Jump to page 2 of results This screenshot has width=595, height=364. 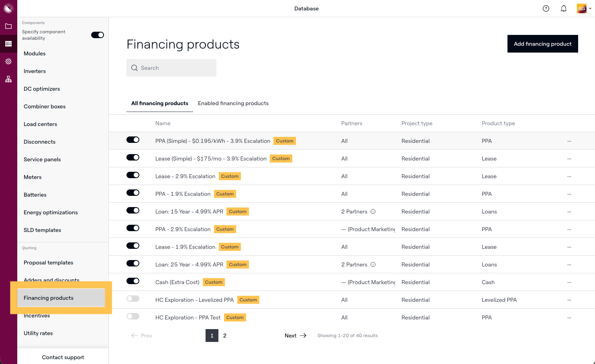tap(225, 336)
